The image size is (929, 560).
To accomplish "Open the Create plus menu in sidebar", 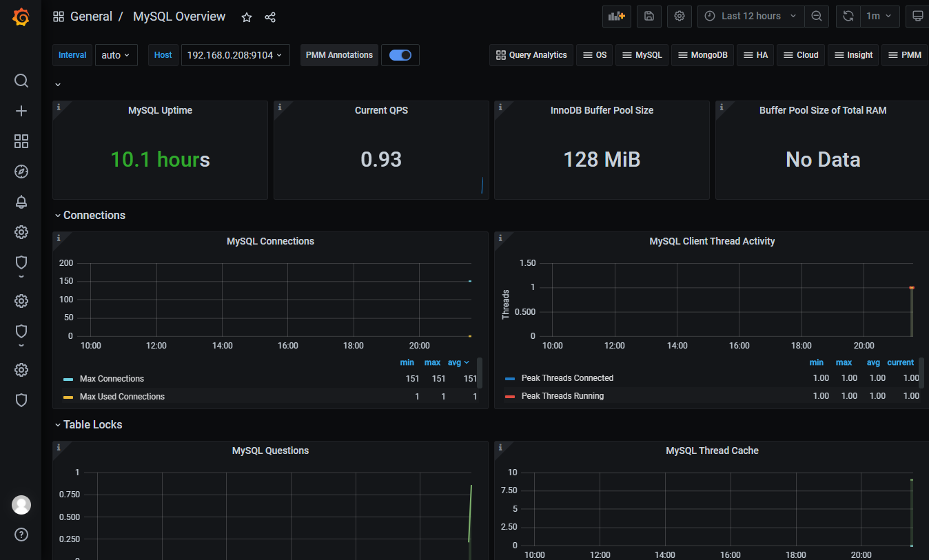I will click(x=21, y=111).
